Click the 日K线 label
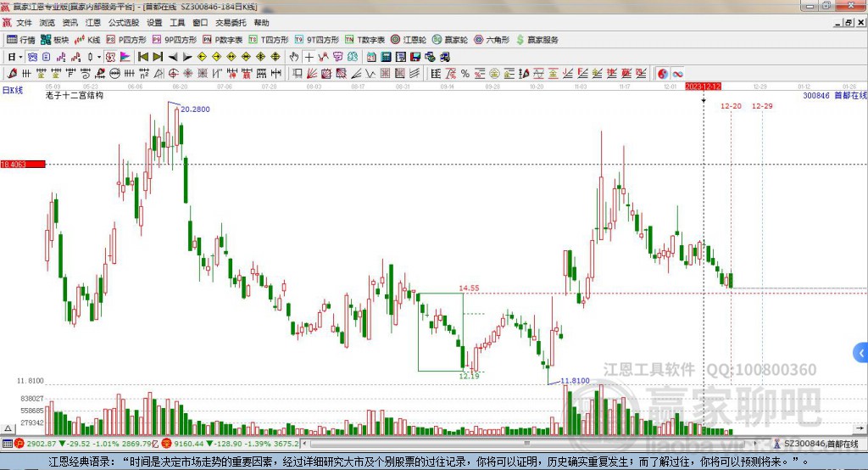 pos(13,90)
